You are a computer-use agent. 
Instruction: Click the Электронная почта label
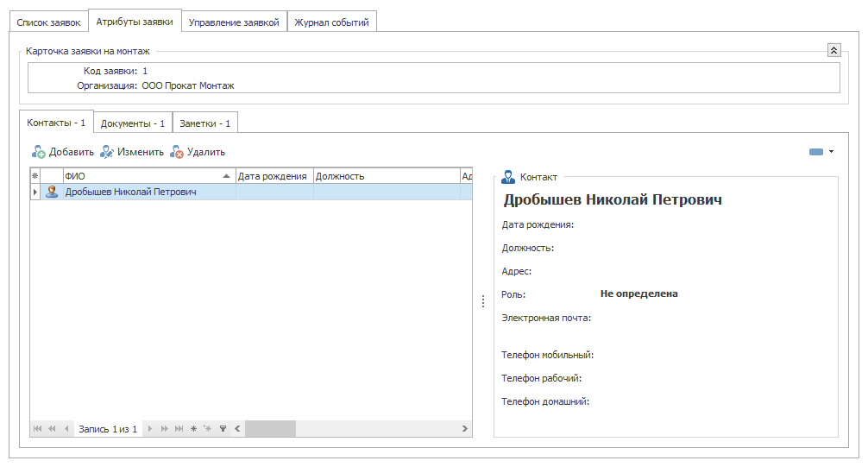[x=546, y=318]
